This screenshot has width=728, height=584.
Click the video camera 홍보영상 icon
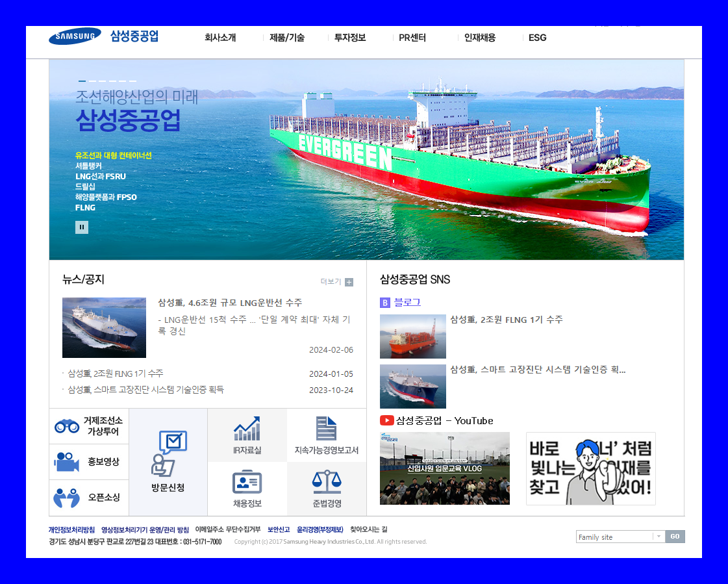(x=66, y=462)
